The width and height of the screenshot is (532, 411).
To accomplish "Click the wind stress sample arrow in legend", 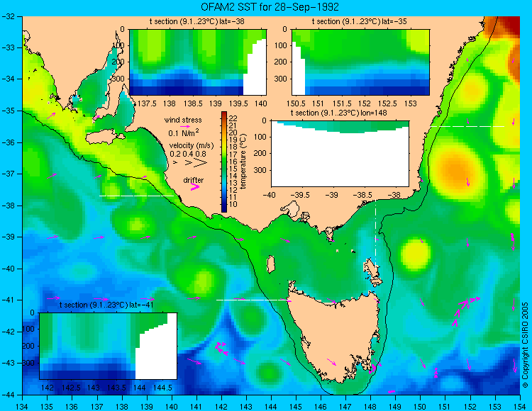I will [185, 126].
